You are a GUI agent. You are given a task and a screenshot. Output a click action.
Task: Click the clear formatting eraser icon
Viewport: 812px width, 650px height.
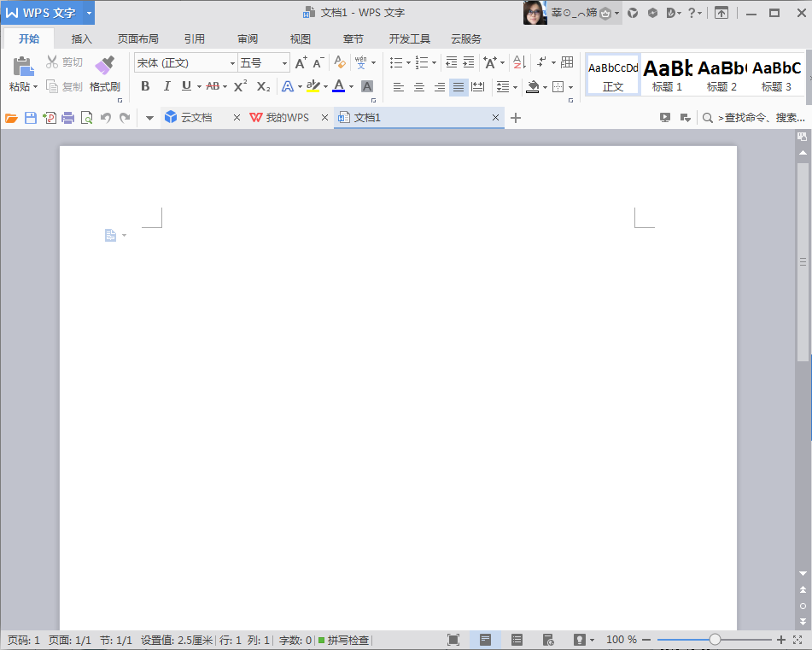click(340, 62)
